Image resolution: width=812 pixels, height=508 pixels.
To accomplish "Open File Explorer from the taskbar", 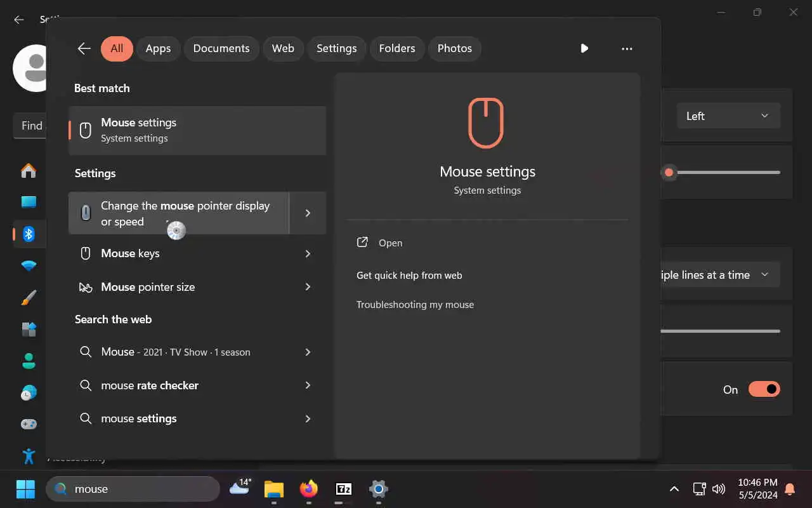I will [x=274, y=489].
